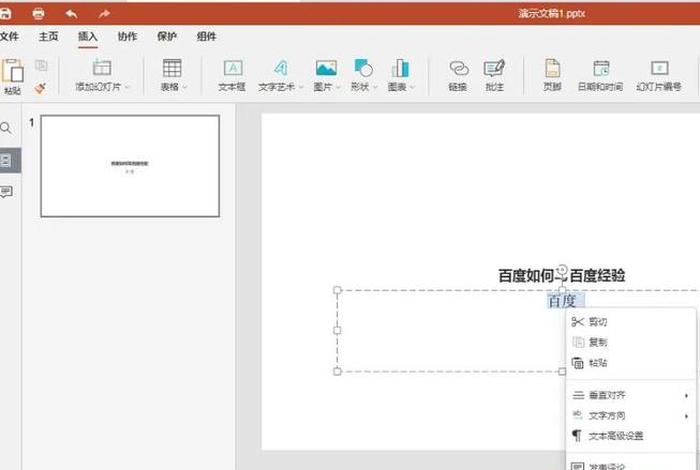This screenshot has width=700, height=470.
Task: Click the left-middle resize handle of the subtitle box
Action: click(x=338, y=330)
